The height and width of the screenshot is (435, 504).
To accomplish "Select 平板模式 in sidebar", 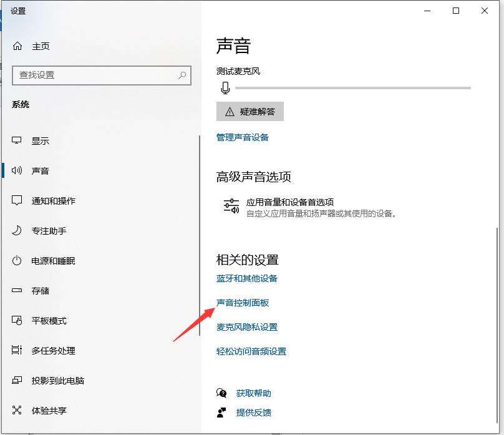I will point(49,321).
